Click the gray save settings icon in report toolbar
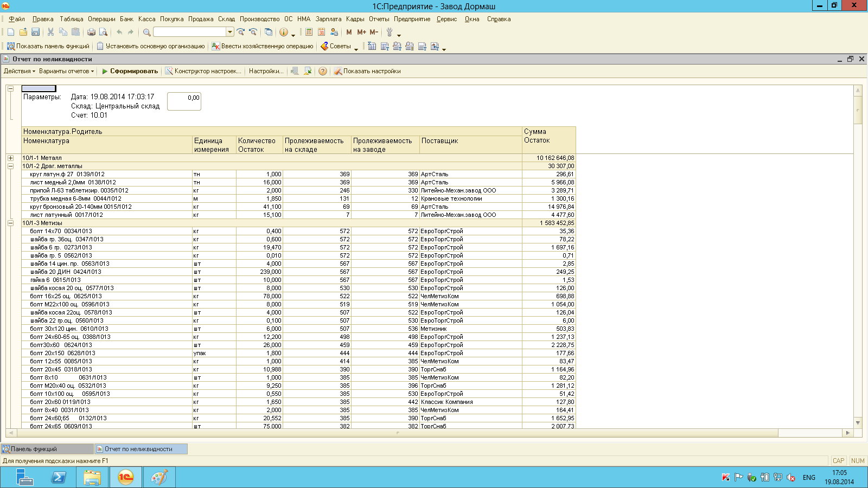This screenshot has height=488, width=868. pos(295,71)
